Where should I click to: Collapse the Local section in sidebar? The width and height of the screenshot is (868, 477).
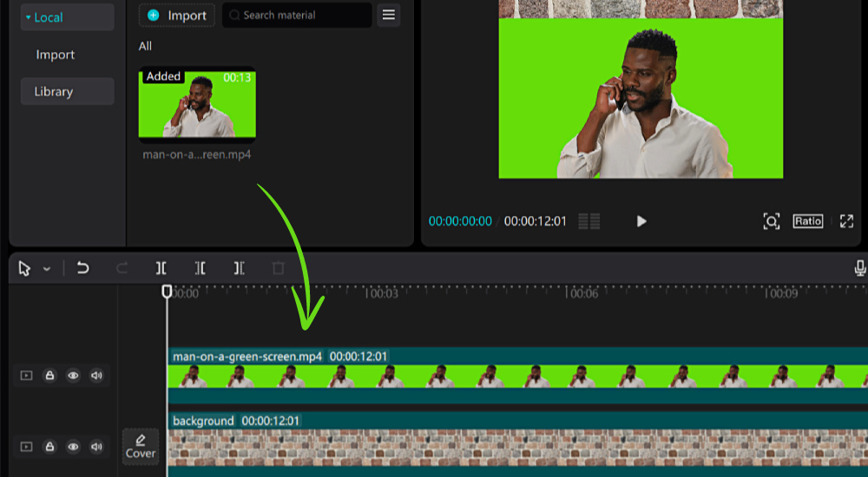pyautogui.click(x=28, y=17)
